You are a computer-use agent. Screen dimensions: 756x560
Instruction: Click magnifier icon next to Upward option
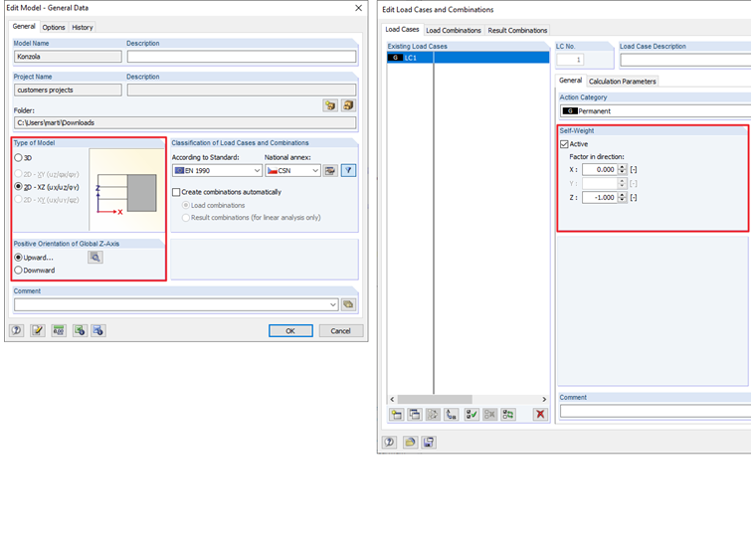point(94,258)
